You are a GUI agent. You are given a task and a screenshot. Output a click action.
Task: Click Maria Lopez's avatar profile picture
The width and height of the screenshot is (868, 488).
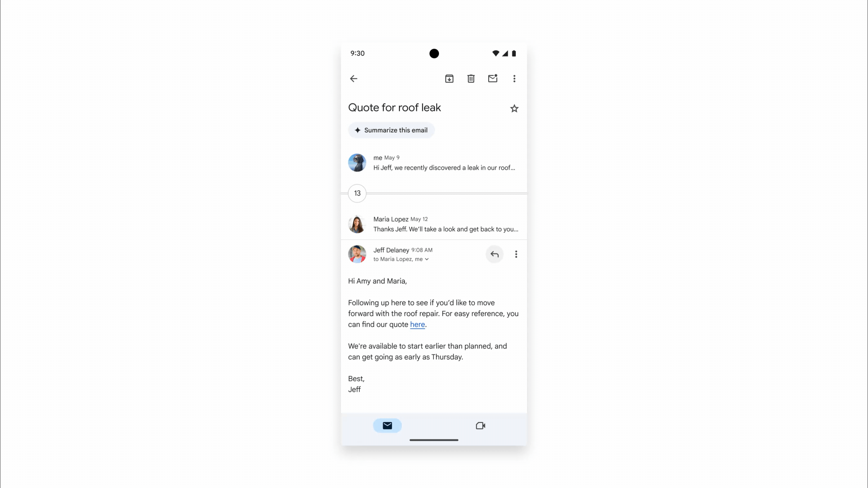[356, 224]
